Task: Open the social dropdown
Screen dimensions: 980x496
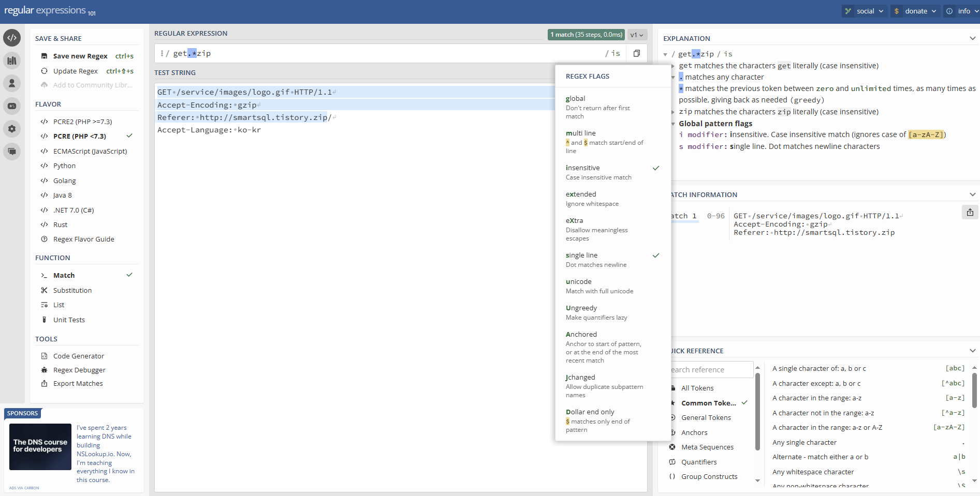Action: (865, 11)
